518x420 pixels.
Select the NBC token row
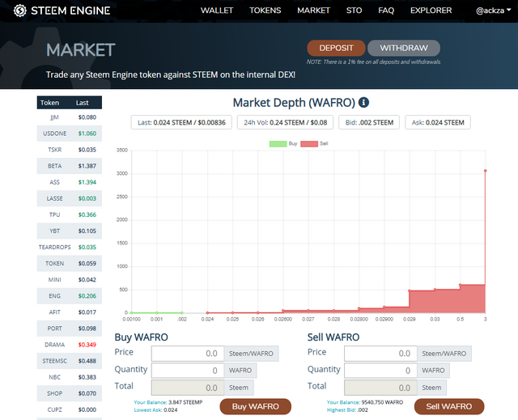[70, 377]
